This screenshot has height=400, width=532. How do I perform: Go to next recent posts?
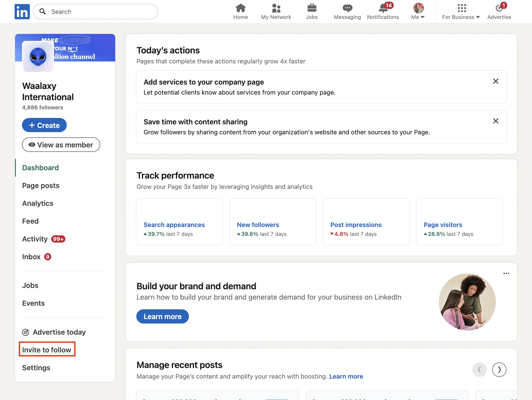[499, 369]
